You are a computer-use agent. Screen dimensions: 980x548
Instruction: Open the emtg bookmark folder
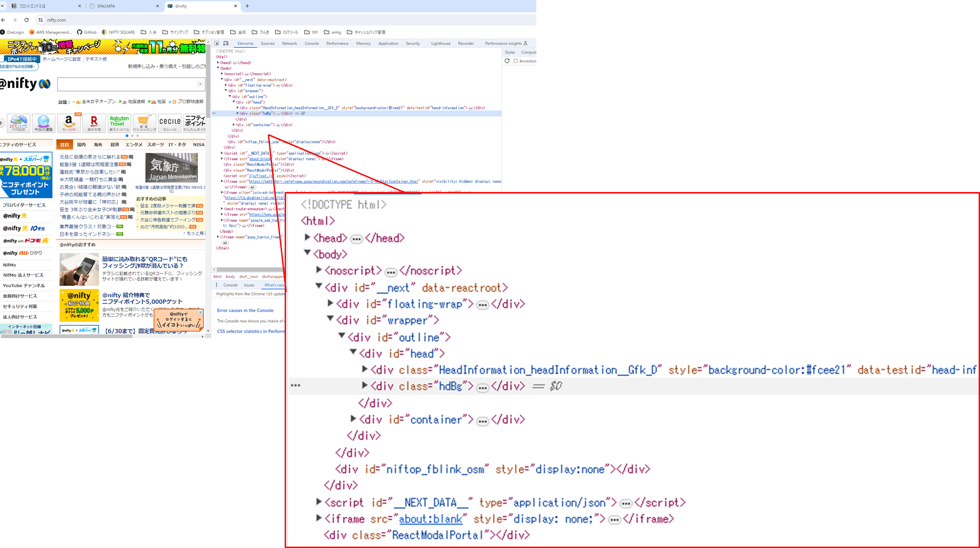[x=332, y=32]
